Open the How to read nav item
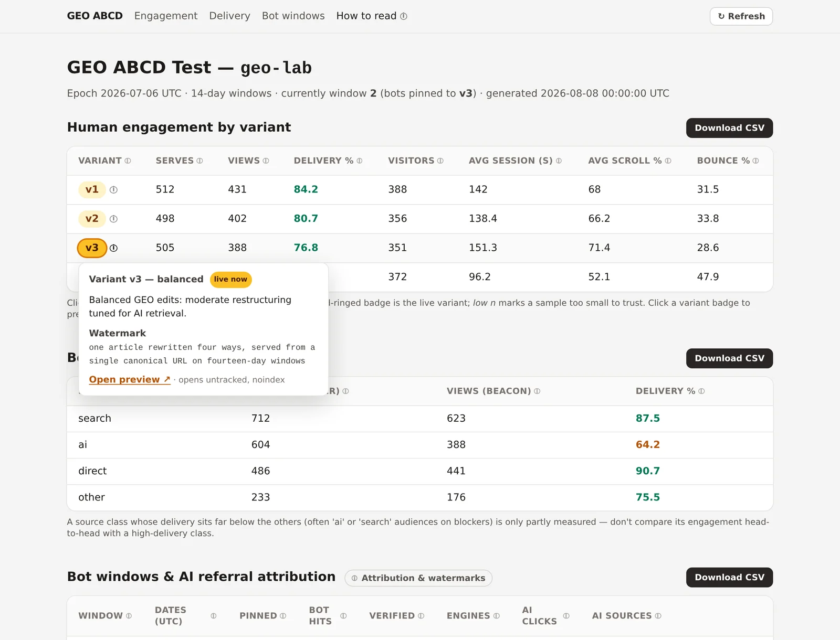This screenshot has width=840, height=640. coord(366,16)
